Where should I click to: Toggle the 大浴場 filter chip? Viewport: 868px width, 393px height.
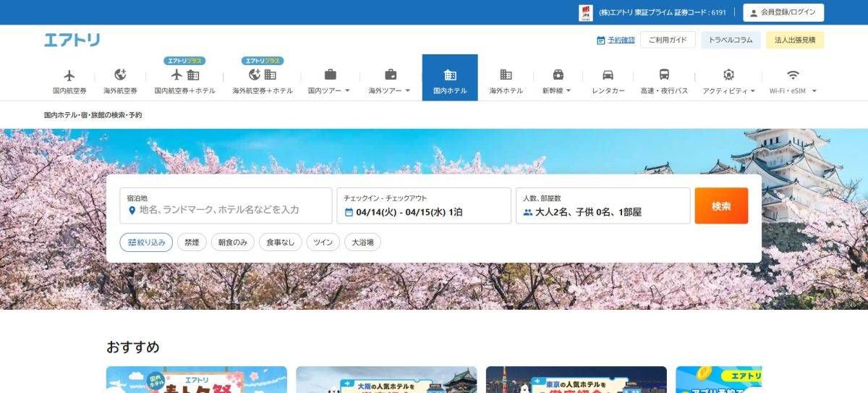[362, 242]
